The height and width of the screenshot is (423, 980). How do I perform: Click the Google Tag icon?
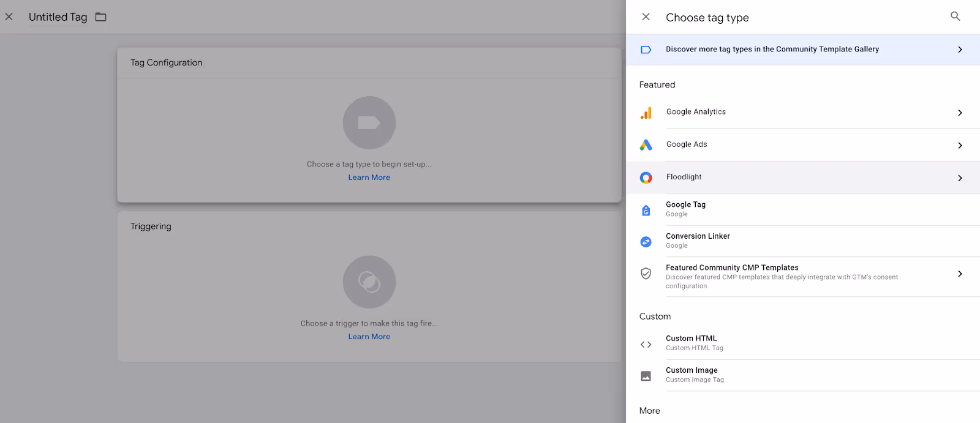pos(646,211)
